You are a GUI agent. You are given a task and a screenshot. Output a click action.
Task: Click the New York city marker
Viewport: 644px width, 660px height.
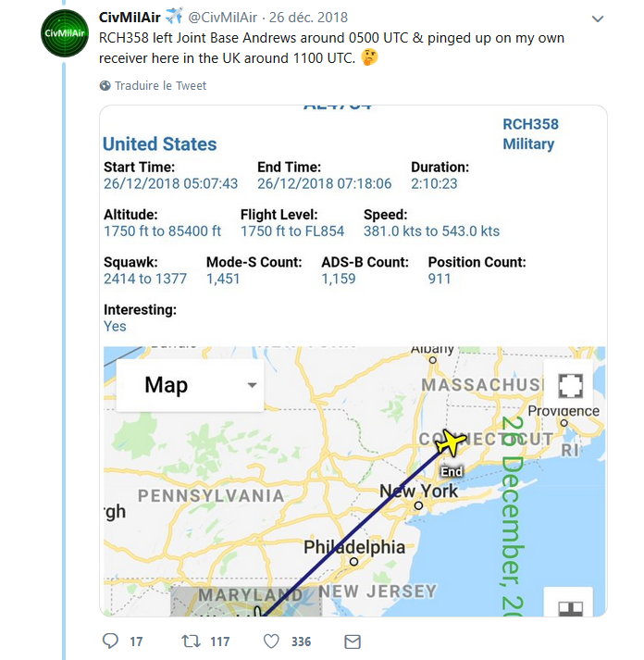click(x=418, y=505)
